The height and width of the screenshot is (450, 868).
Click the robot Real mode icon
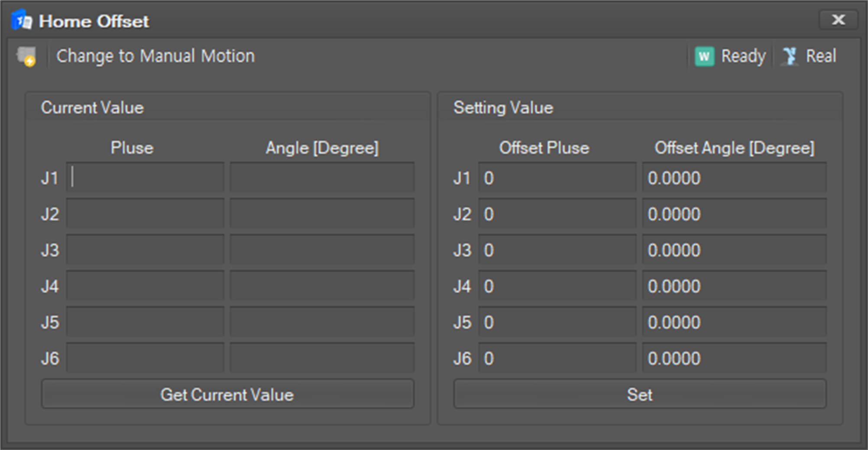(790, 56)
